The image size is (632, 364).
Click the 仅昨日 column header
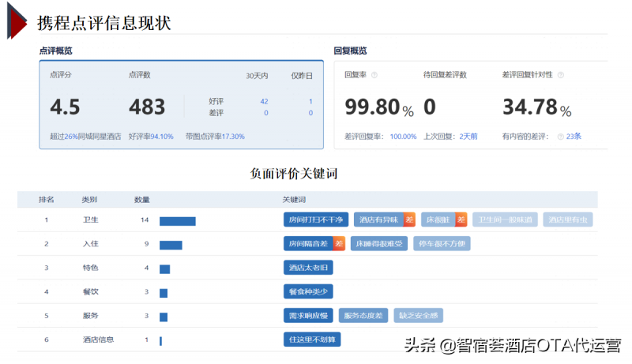302,76
